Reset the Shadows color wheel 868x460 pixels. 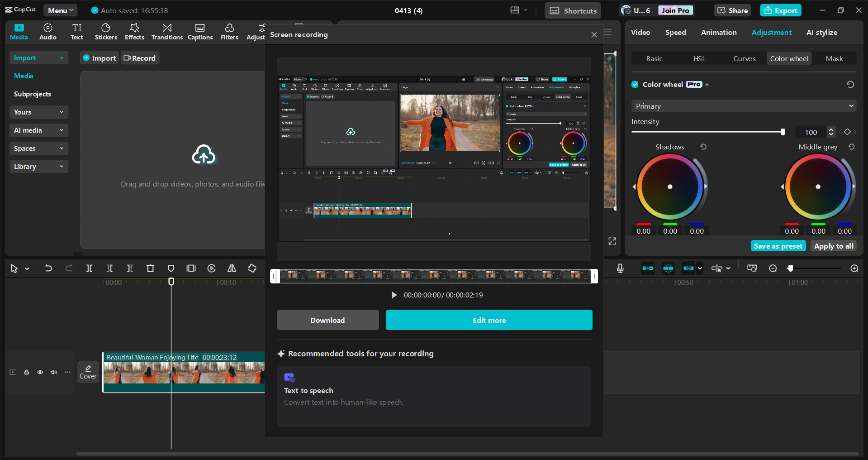tap(703, 147)
